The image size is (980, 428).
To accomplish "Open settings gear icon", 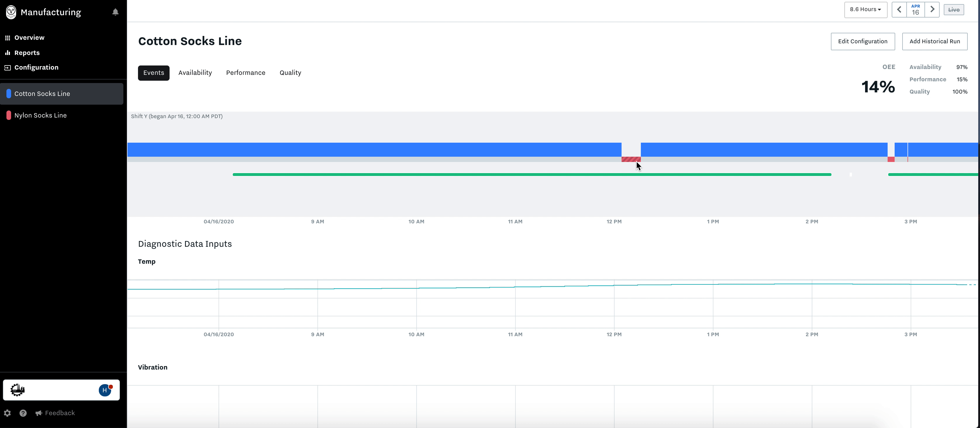I will 7,413.
